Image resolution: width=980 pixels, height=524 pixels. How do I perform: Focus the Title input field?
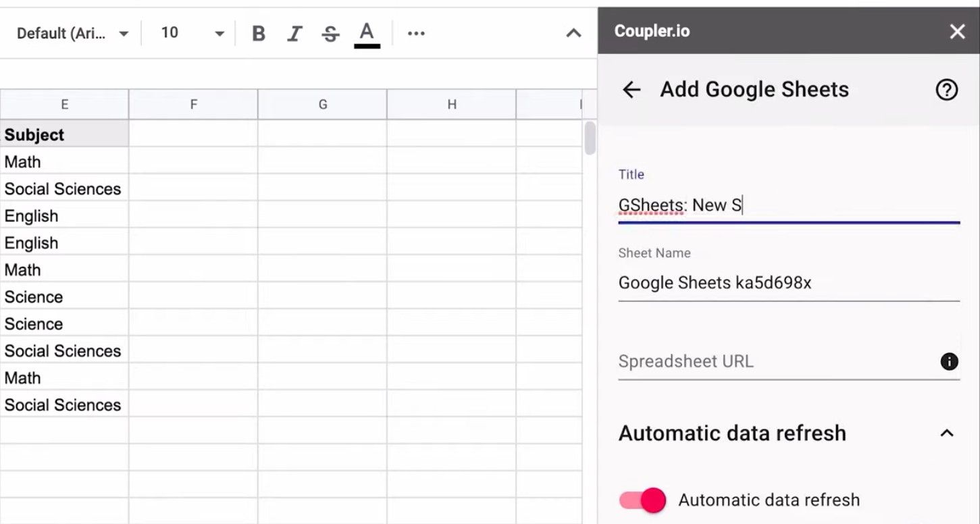(789, 205)
